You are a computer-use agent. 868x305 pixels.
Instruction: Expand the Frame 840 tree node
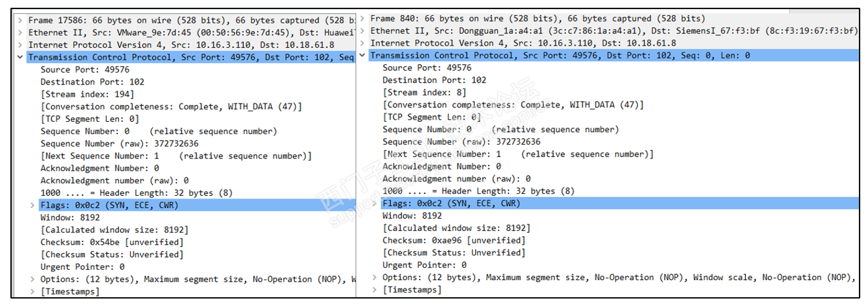[x=363, y=18]
